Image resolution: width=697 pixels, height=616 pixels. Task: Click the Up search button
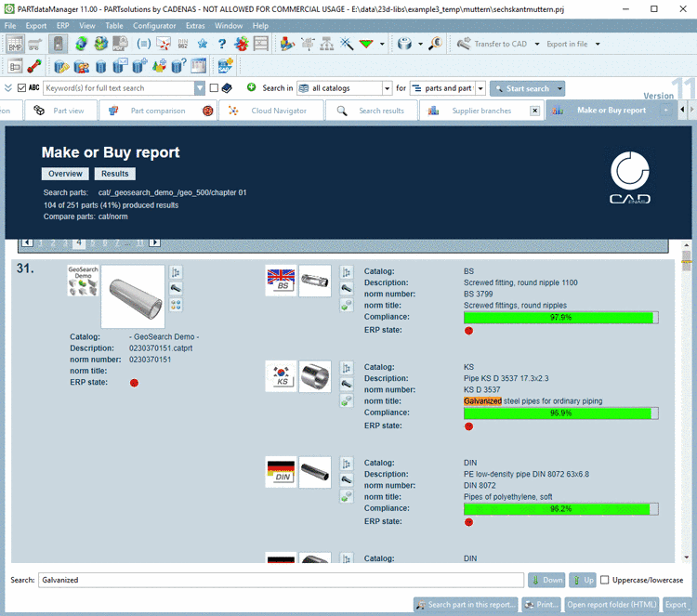583,580
